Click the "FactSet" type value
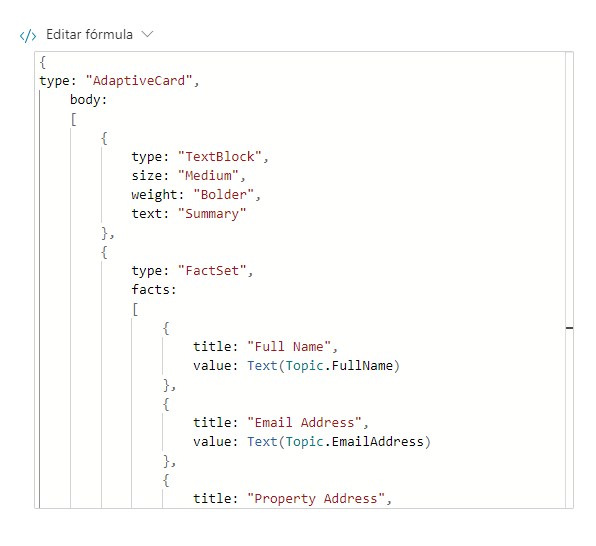 pos(212,271)
